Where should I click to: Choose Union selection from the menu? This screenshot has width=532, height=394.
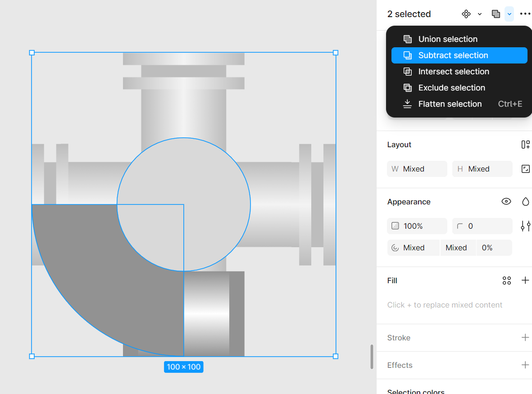448,39
